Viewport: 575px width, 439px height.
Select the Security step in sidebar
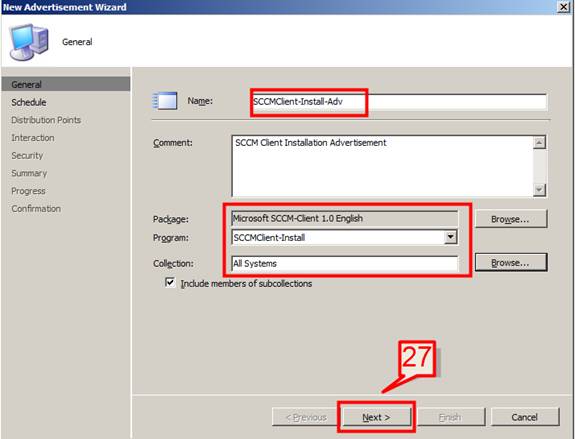[27, 156]
